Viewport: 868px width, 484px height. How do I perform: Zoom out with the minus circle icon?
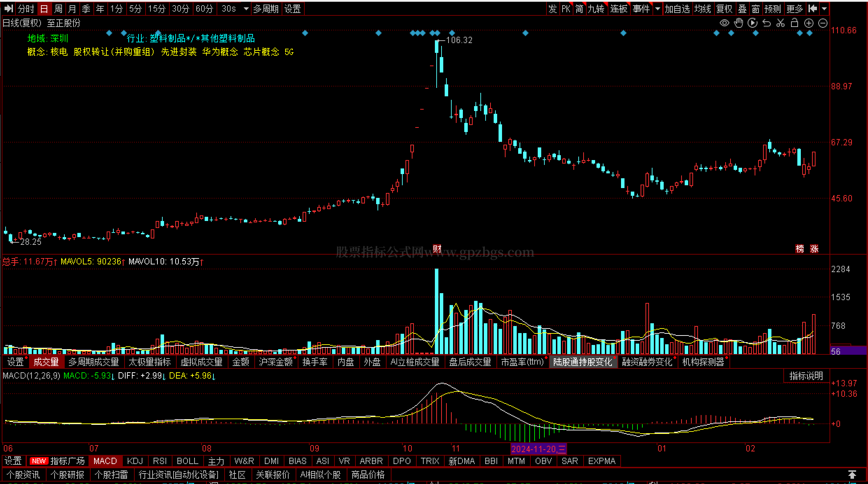tap(823, 23)
